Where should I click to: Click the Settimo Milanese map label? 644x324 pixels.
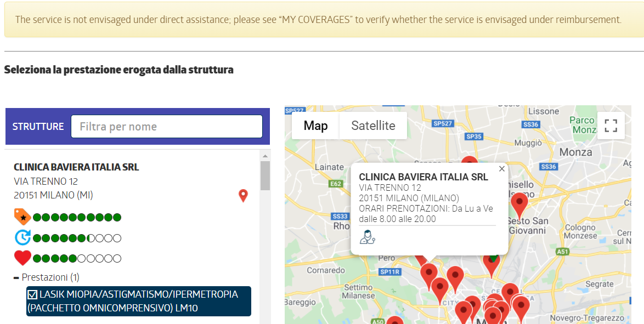point(359,292)
